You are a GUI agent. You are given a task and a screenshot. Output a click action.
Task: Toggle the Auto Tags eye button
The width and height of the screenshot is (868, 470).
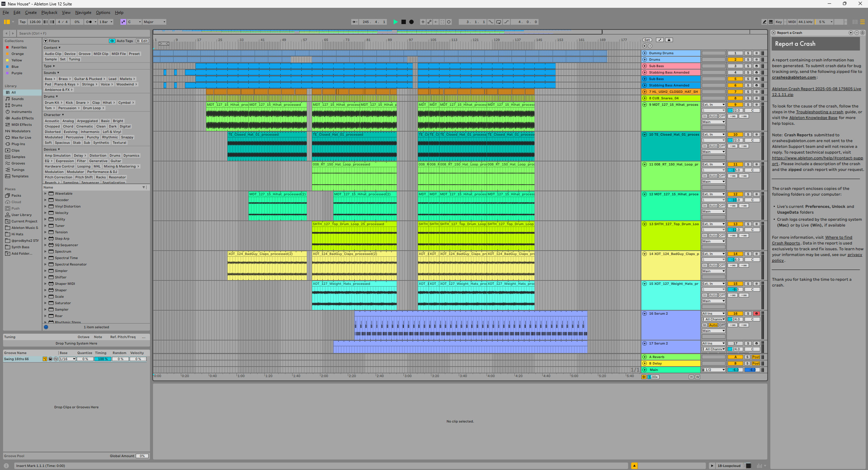coord(112,41)
